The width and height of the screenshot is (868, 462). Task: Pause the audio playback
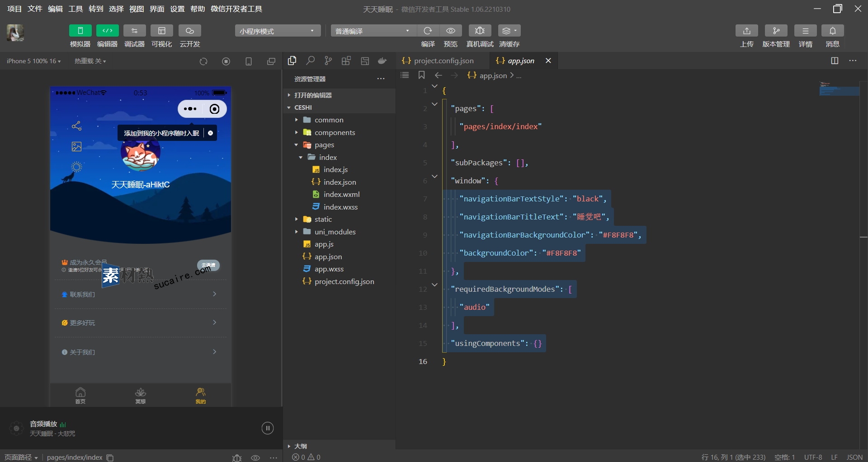point(268,428)
